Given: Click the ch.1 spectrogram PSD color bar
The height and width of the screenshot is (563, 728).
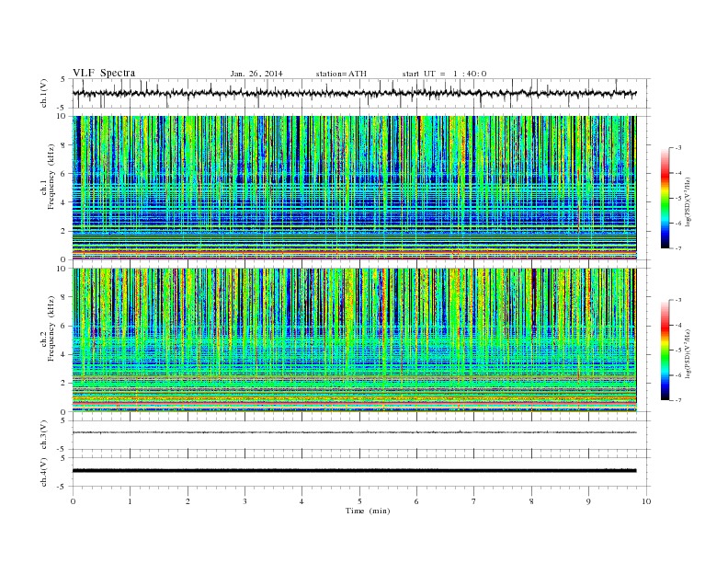Looking at the screenshot, I should pos(665,199).
